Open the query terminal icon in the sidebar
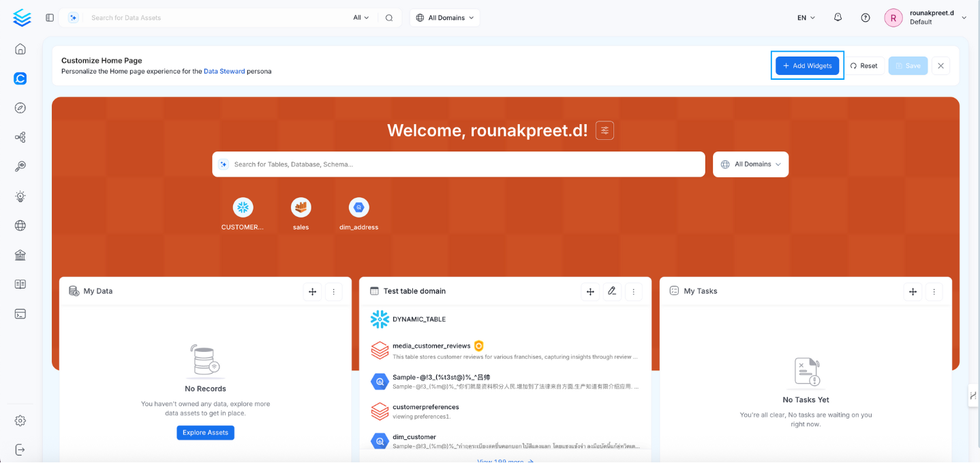The image size is (980, 463). click(x=20, y=313)
